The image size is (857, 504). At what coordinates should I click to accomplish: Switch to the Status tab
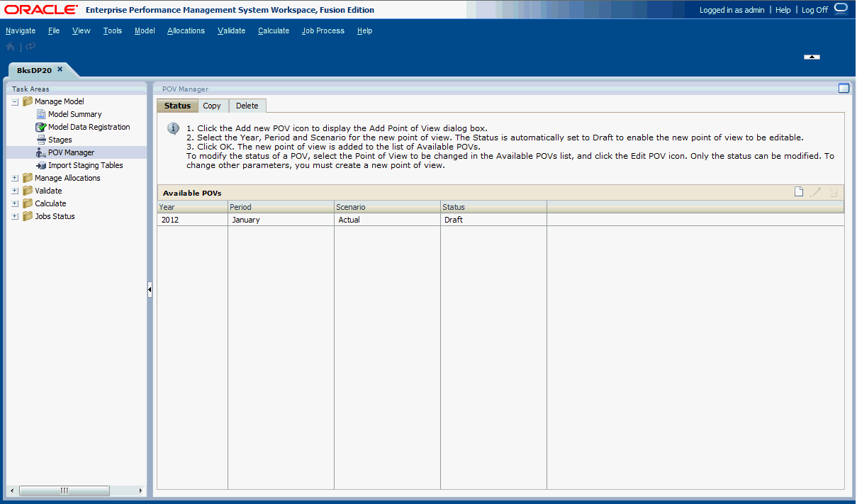tap(177, 106)
